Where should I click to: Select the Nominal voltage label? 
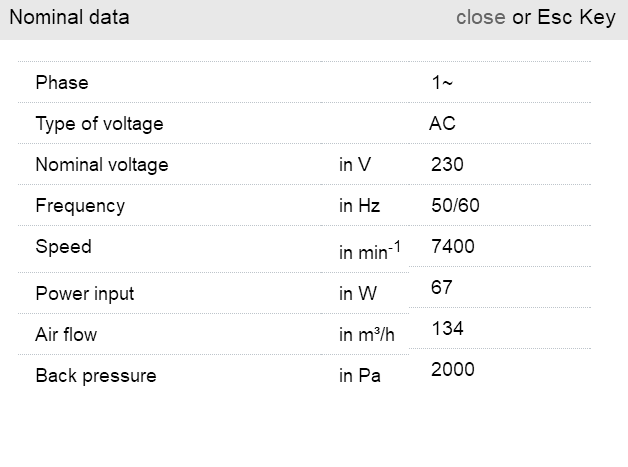click(x=102, y=165)
